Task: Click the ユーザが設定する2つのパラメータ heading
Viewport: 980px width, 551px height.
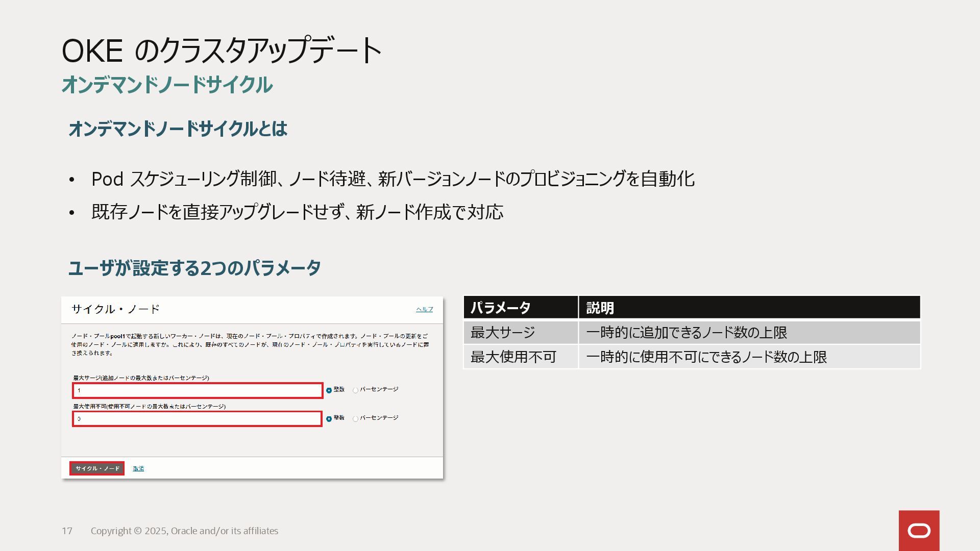Action: (194, 268)
